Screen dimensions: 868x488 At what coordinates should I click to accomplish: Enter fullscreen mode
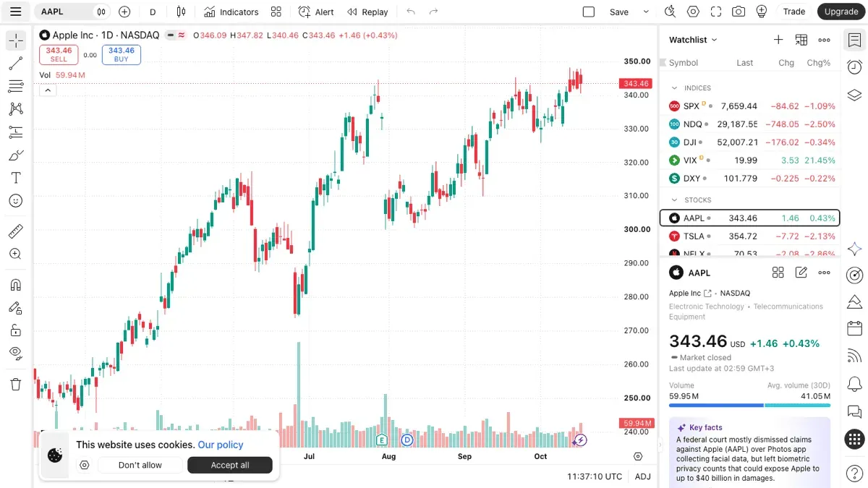click(x=716, y=12)
